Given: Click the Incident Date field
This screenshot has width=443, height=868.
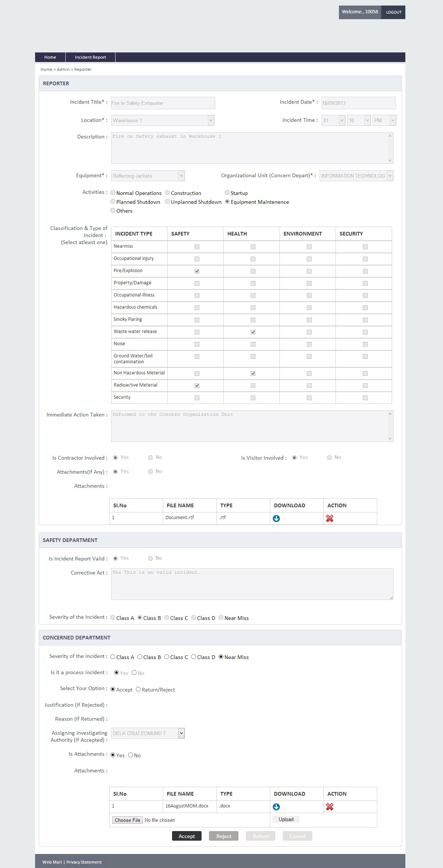Looking at the screenshot, I should coord(358,103).
